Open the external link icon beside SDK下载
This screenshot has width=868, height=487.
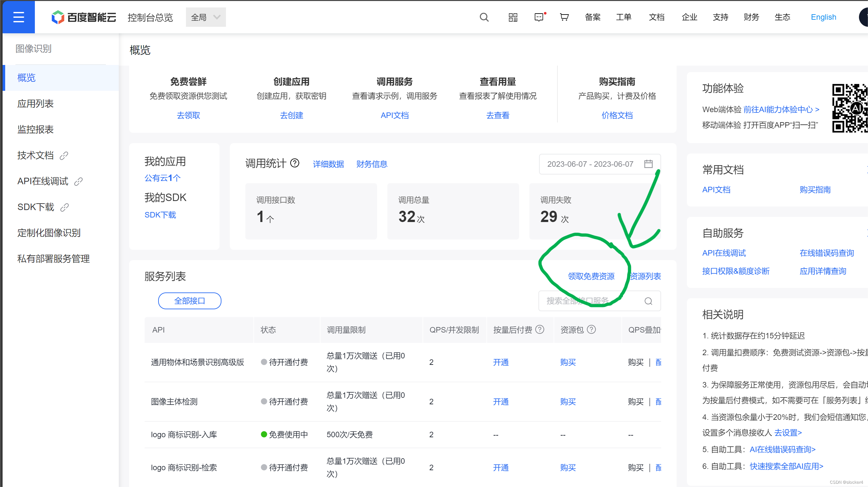click(x=64, y=208)
